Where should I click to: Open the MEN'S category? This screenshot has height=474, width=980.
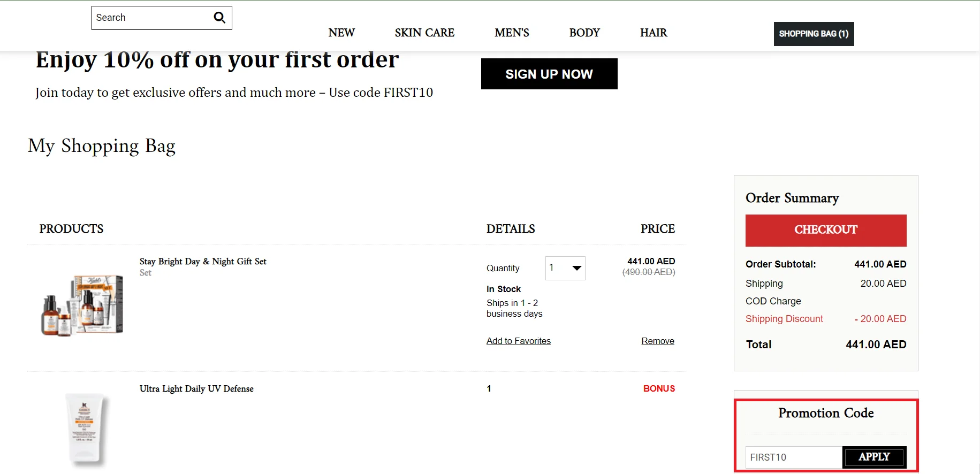(511, 33)
